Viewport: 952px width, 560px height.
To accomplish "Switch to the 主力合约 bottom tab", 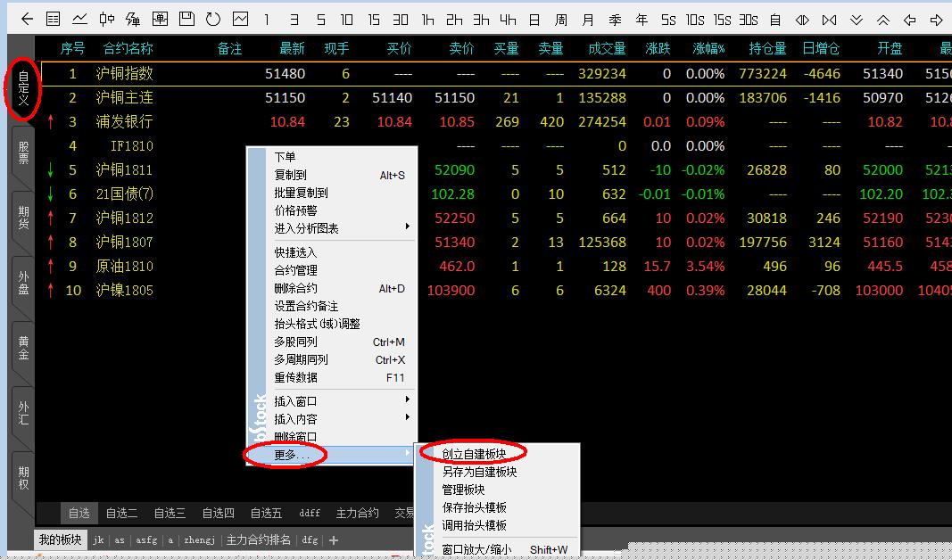I will [x=357, y=514].
